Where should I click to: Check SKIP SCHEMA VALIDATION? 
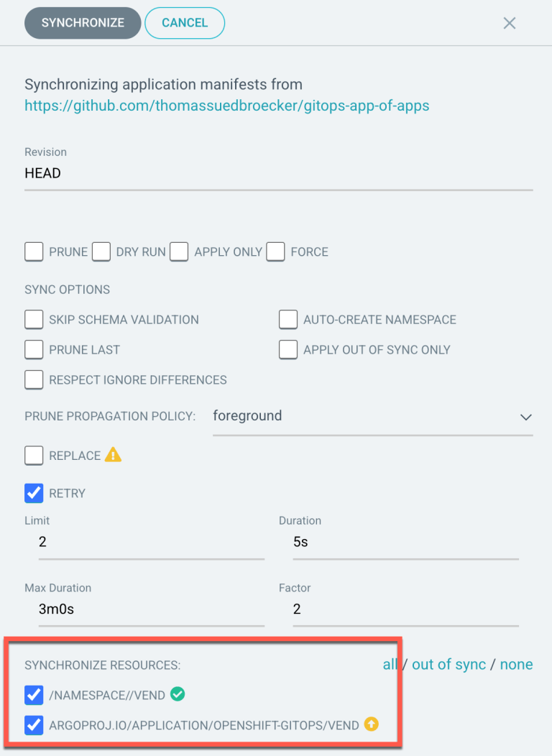point(33,319)
